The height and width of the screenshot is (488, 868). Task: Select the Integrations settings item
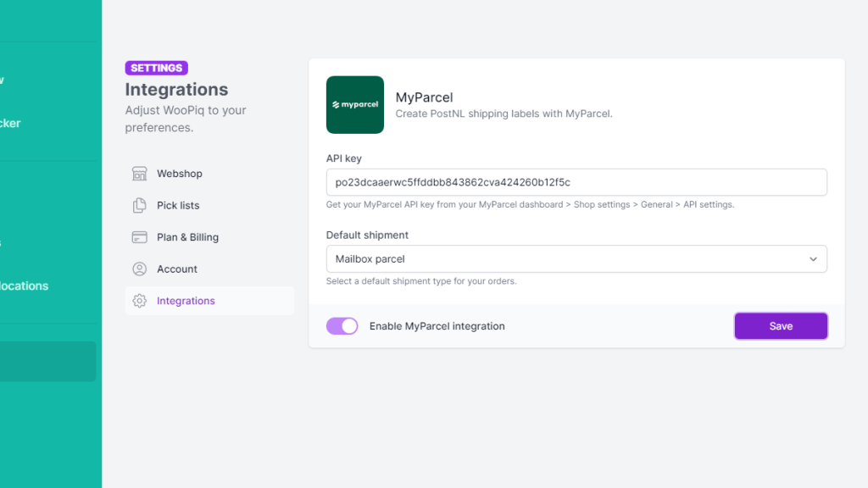coord(210,301)
